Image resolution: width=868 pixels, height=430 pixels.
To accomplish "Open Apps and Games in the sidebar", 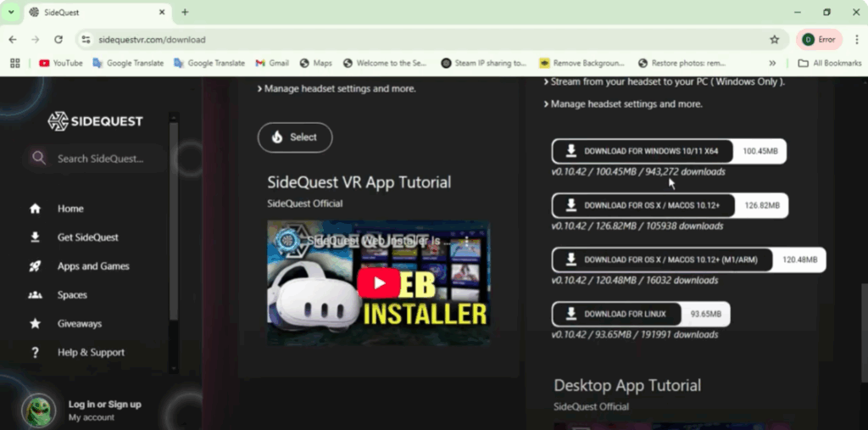I will coord(93,266).
